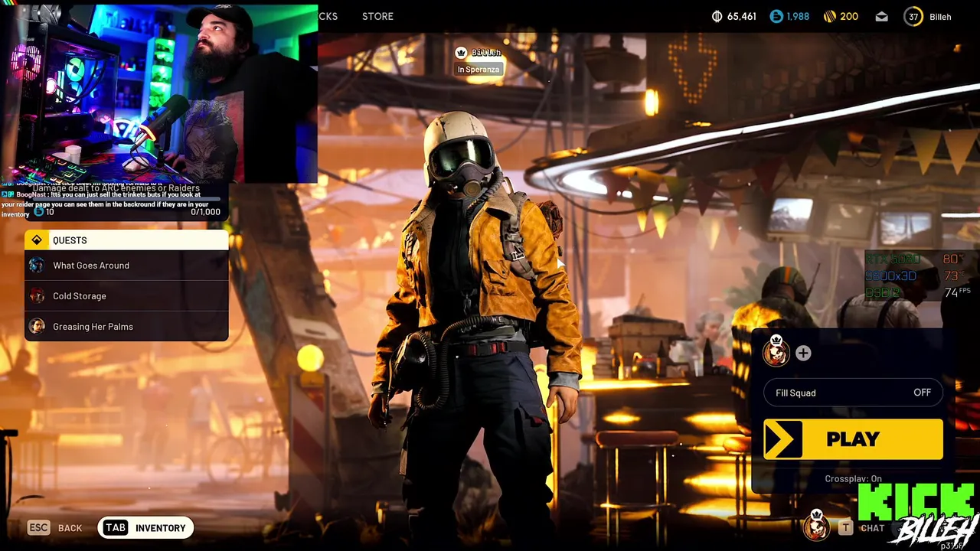Open the level 37 Billeh profile
This screenshot has width=980, height=551.
[927, 16]
